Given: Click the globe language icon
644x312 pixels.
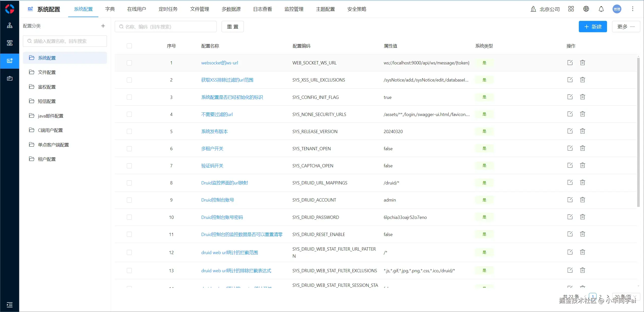Looking at the screenshot, I should (x=586, y=9).
